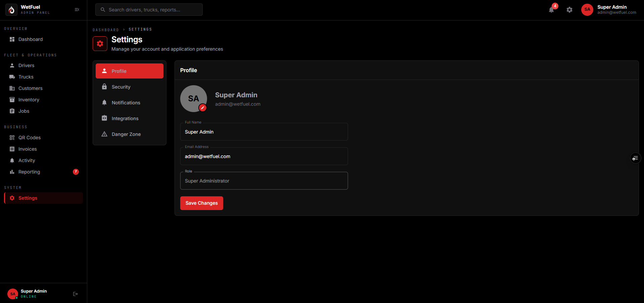Viewport: 644px width, 303px height.
Task: Click the red Settings page header icon
Action: 100,44
